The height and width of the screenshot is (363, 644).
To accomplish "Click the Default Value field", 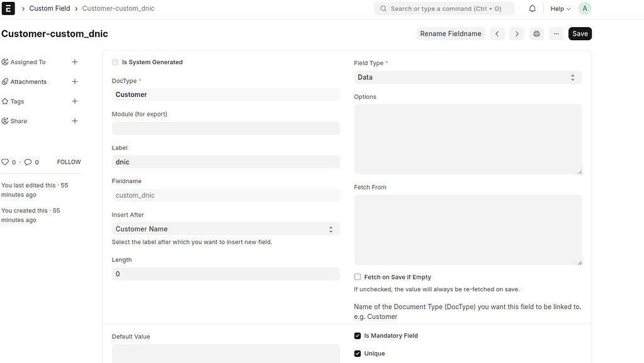I will pyautogui.click(x=225, y=354).
